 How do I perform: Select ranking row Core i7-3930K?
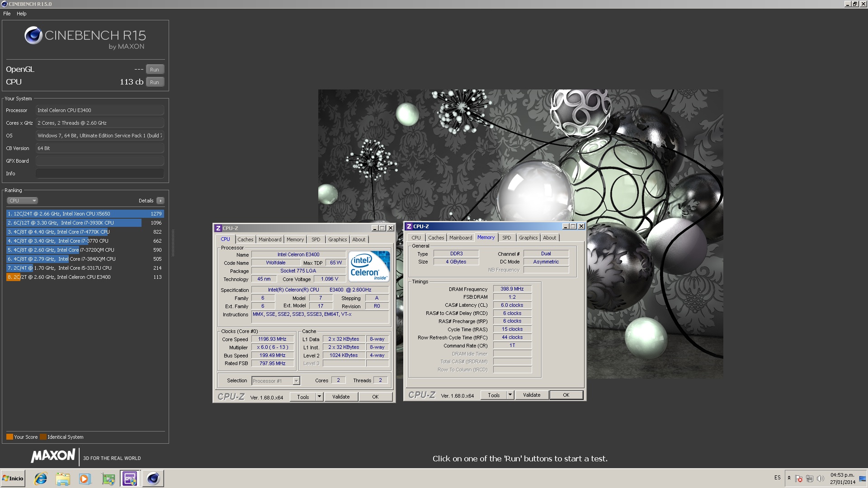[85, 223]
